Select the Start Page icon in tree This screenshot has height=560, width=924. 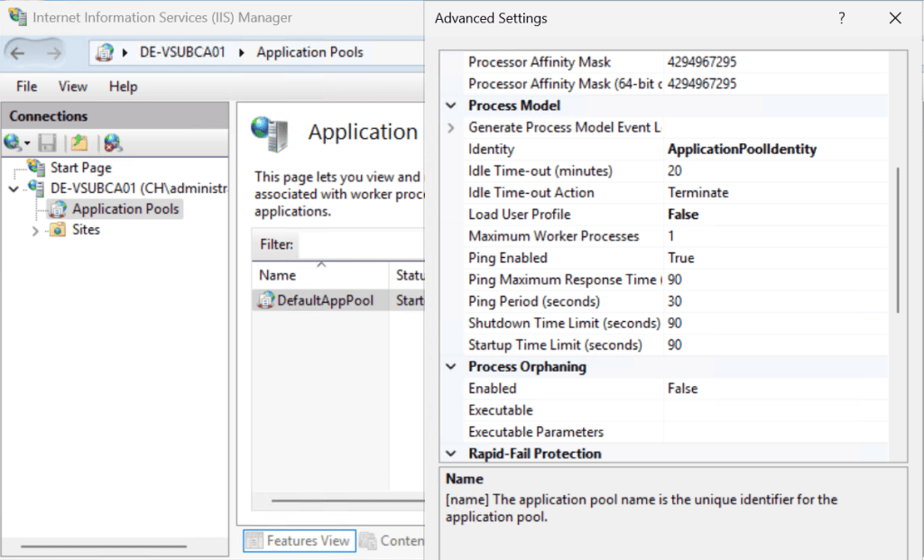pyautogui.click(x=37, y=167)
